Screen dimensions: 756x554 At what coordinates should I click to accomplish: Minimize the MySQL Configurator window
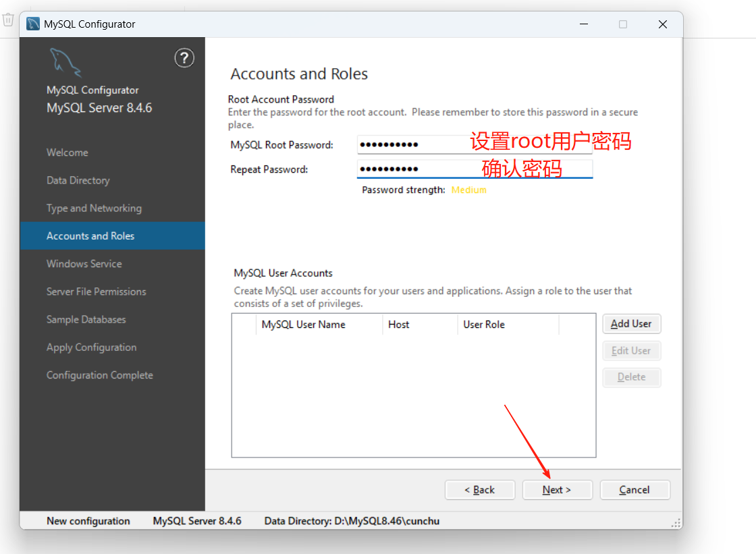pos(584,24)
